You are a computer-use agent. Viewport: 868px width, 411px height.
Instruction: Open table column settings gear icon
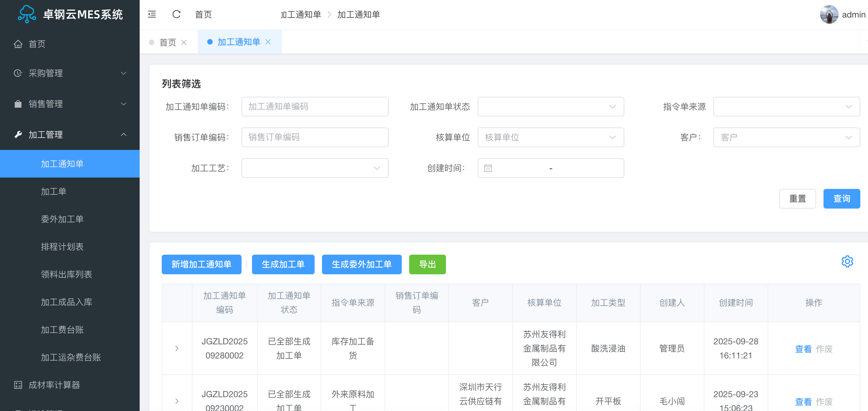[x=847, y=261]
